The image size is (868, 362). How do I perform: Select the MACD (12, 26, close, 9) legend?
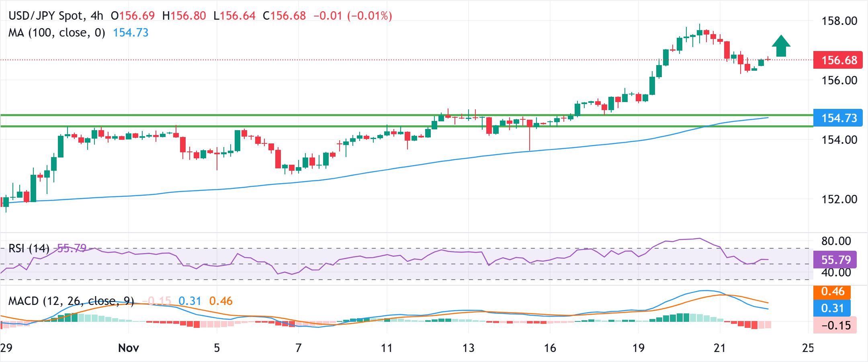click(x=71, y=301)
